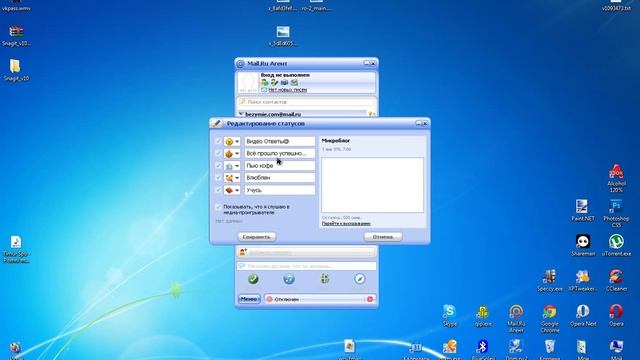Click the green-yellow puzzle icon in Agent
The width and height of the screenshot is (640, 360).
coord(324,279)
